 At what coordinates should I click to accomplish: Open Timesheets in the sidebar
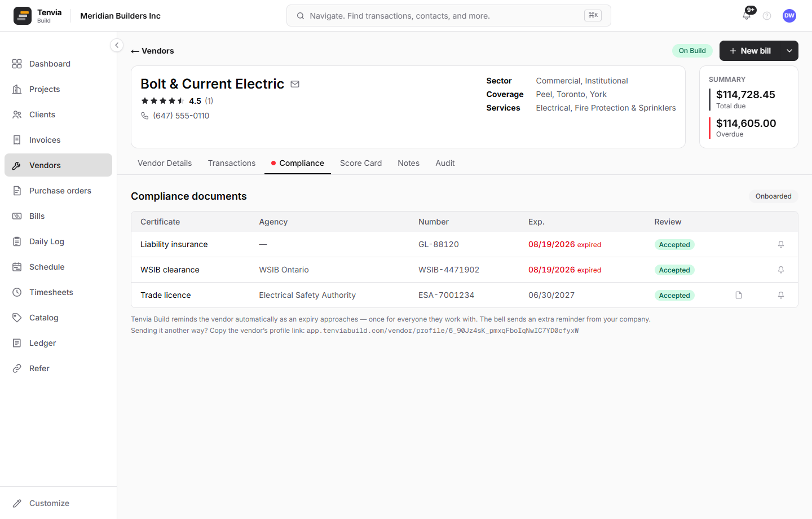58,292
